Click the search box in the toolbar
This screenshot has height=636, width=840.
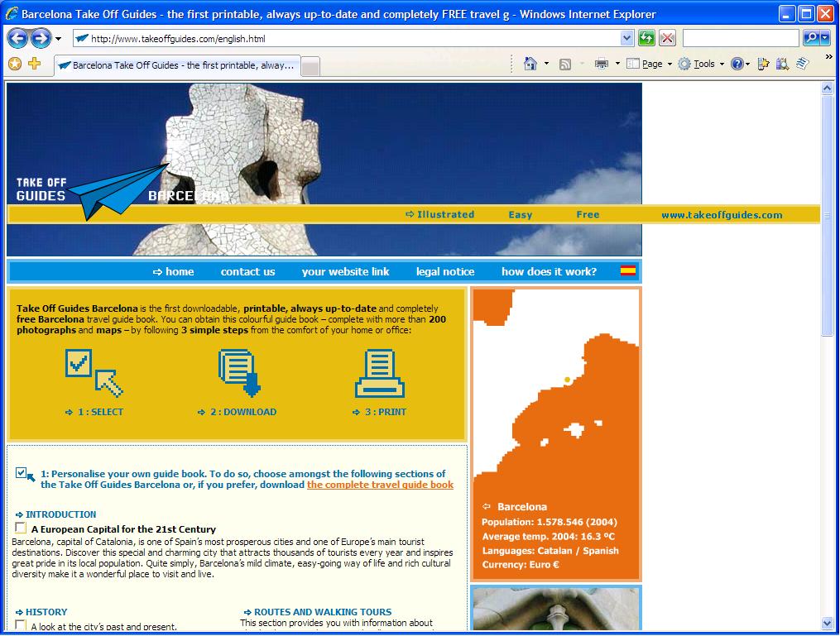click(x=741, y=39)
